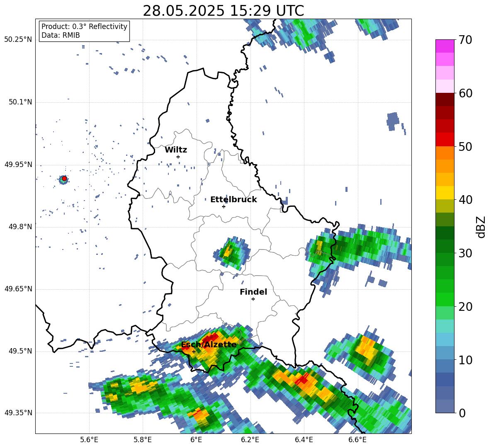
Task: Click the colorbar value 40
Action: (465, 200)
